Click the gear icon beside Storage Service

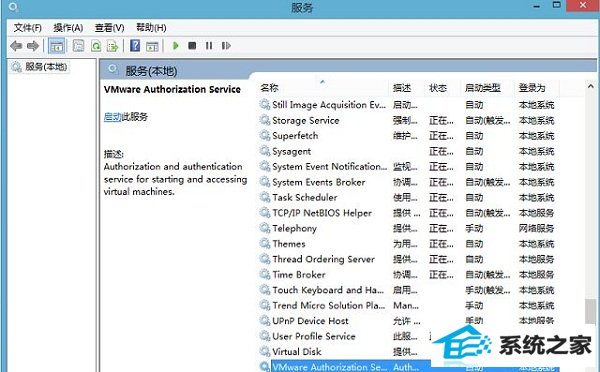point(265,120)
